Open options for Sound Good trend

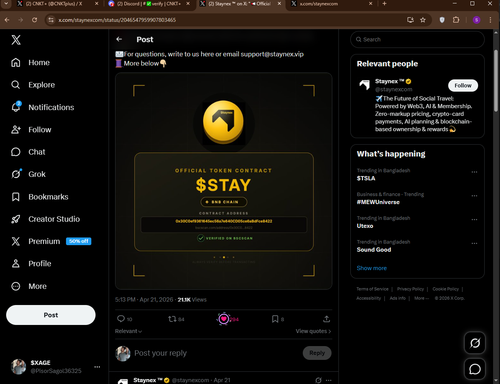coord(474,243)
